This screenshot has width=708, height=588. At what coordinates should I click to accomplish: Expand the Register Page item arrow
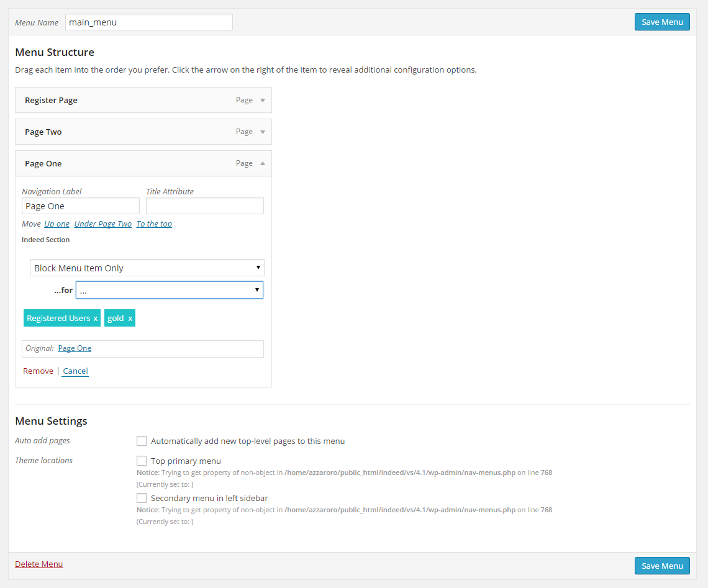point(263,101)
